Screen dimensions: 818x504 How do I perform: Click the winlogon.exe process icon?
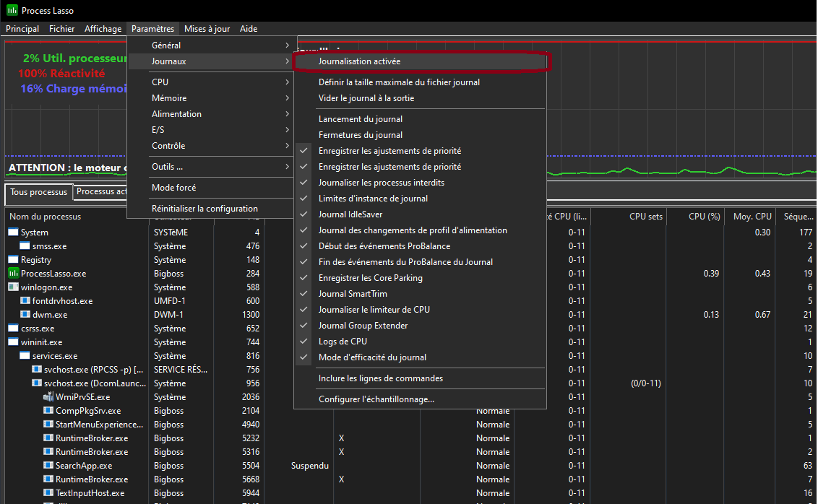click(x=13, y=287)
